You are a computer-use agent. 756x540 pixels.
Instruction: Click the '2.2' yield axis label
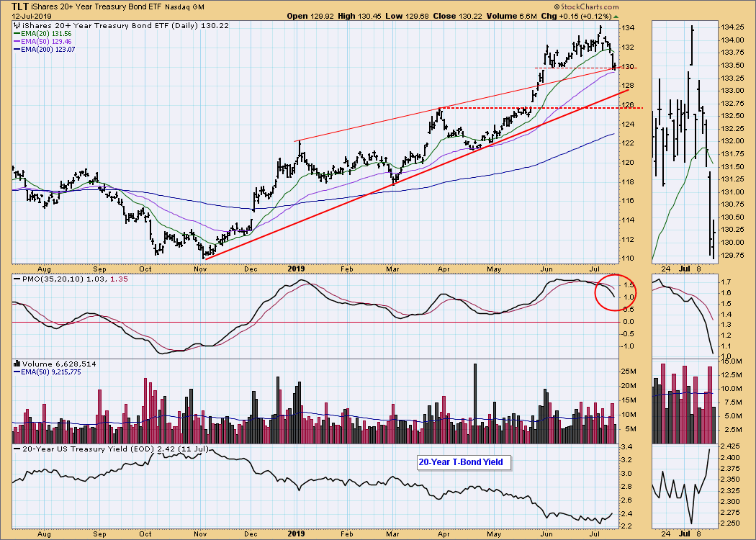[x=627, y=526]
